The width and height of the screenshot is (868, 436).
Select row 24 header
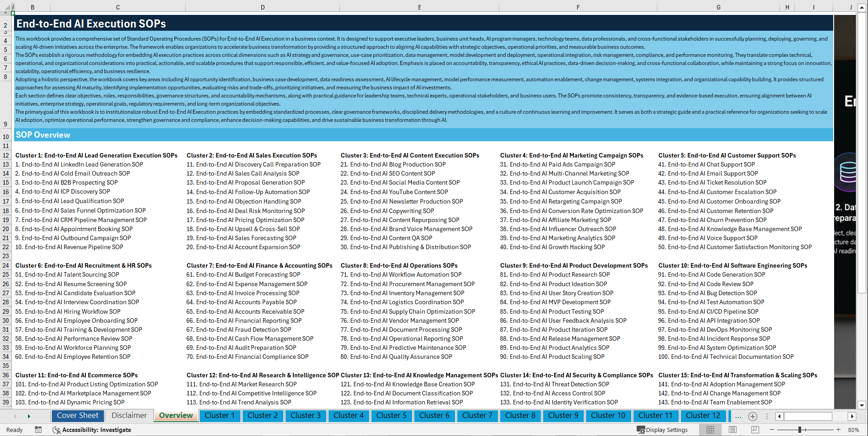[x=6, y=265]
